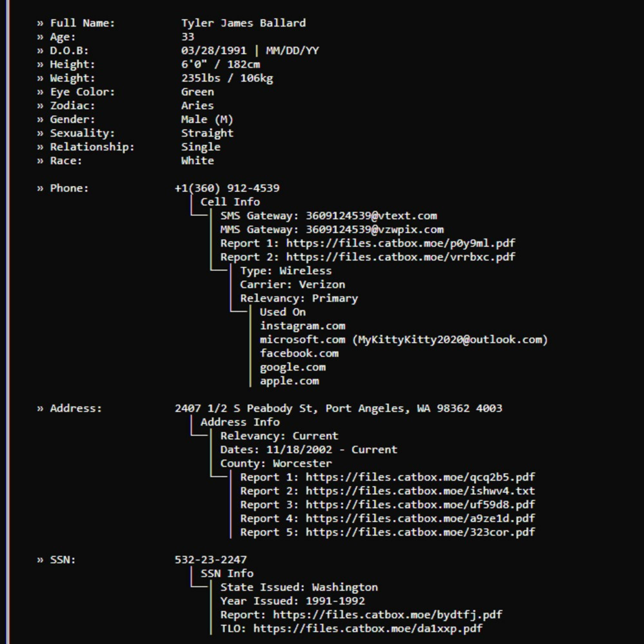The image size is (644, 644).
Task: Click the instagram.com entry
Action: (x=302, y=326)
